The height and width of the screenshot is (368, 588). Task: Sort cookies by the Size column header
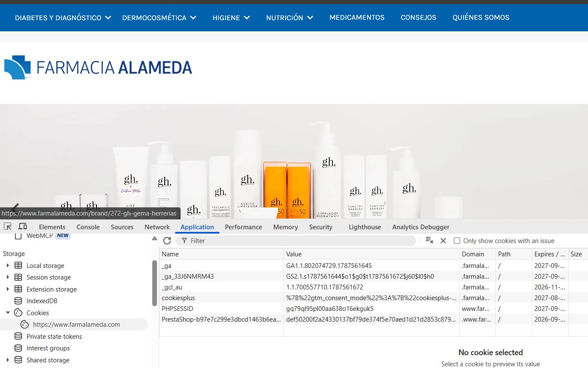[578, 254]
